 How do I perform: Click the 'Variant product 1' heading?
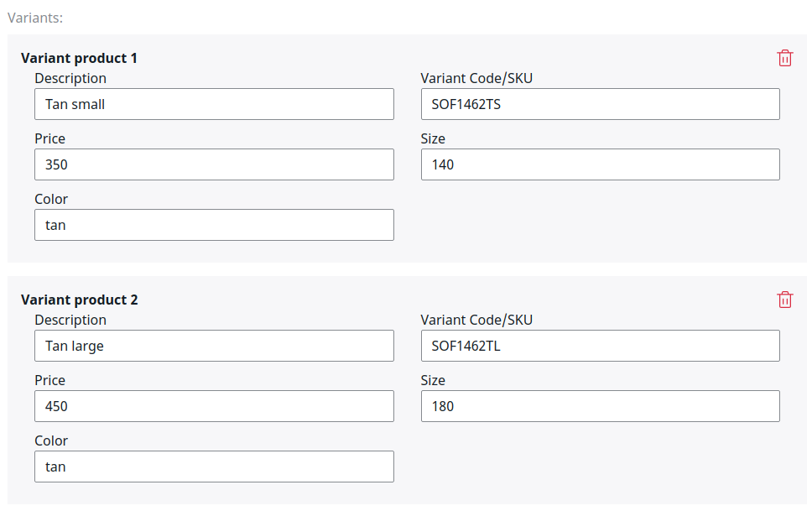click(79, 58)
